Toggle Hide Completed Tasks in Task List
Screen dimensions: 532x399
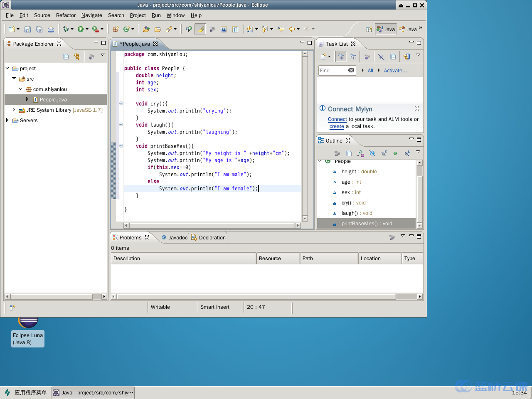(x=381, y=57)
